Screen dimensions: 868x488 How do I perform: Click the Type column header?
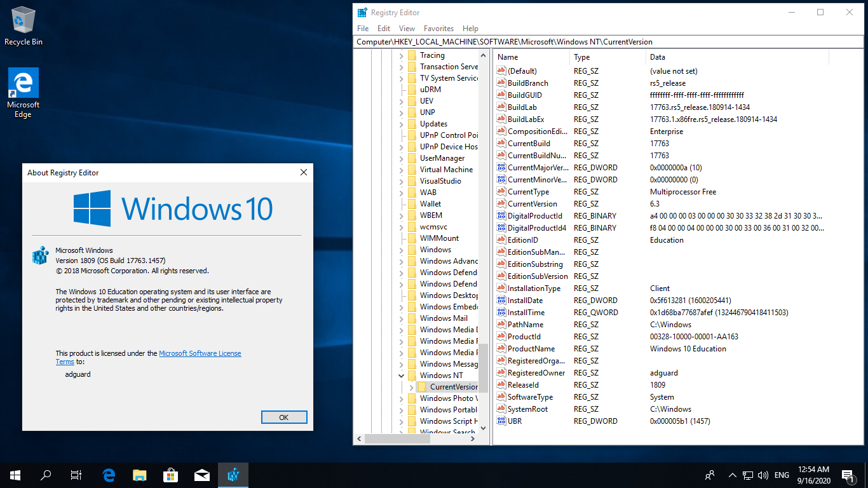click(609, 57)
